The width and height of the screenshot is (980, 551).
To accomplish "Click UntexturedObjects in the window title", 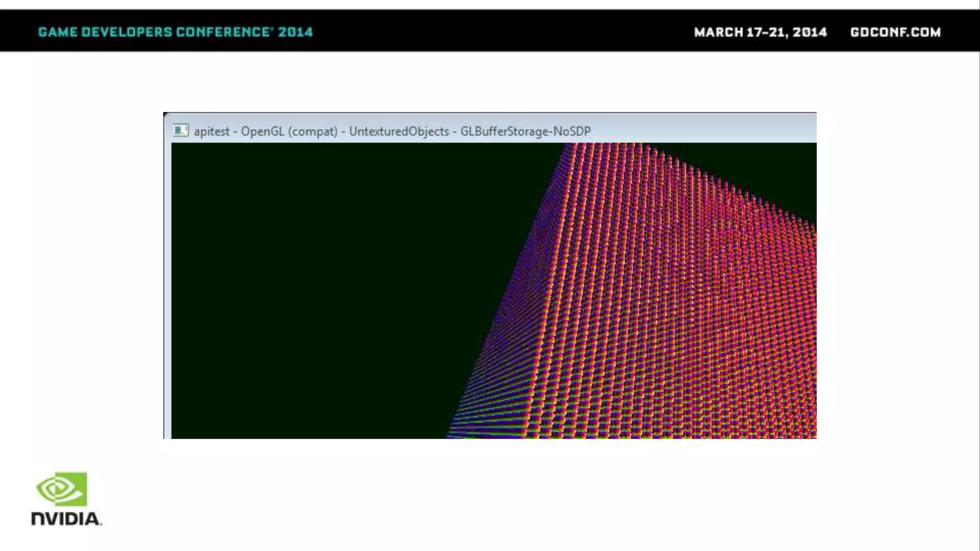I will pyautogui.click(x=399, y=131).
